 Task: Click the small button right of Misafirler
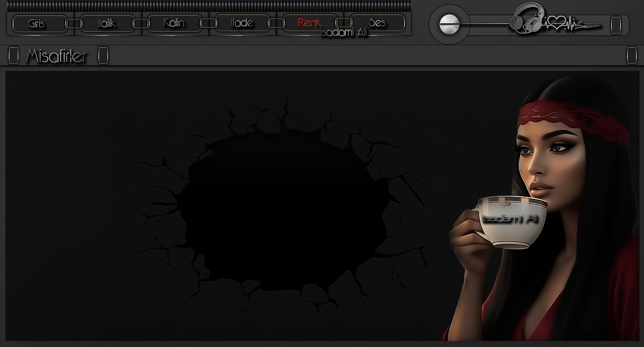(103, 56)
